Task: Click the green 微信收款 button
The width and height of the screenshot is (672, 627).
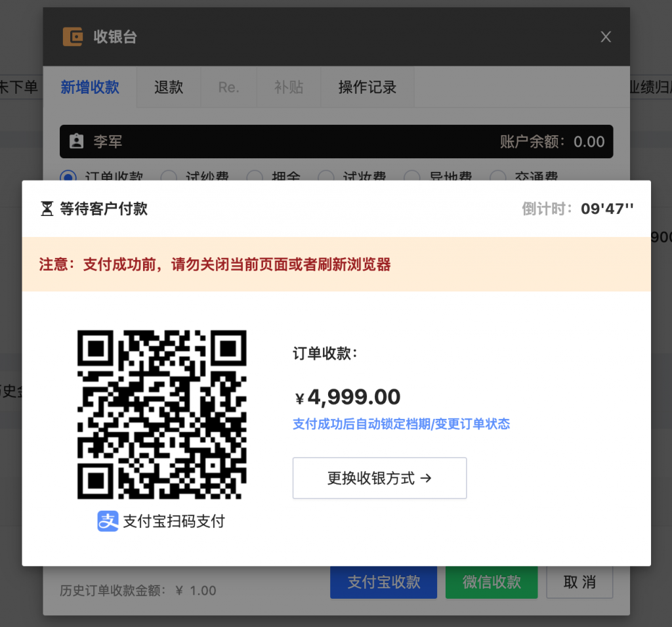Action: [492, 582]
